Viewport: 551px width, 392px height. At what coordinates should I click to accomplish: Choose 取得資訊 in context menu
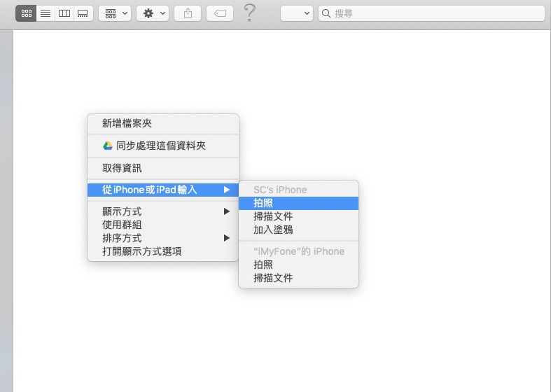(x=163, y=168)
